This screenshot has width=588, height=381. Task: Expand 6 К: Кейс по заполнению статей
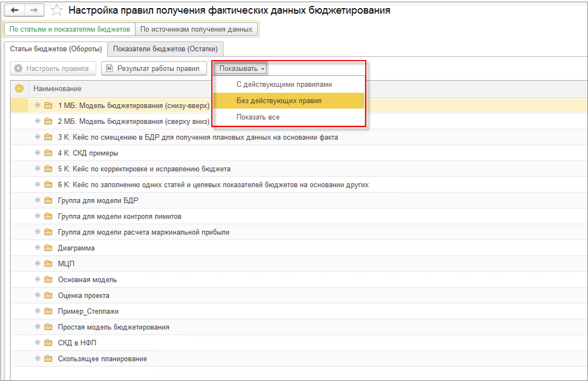point(38,184)
